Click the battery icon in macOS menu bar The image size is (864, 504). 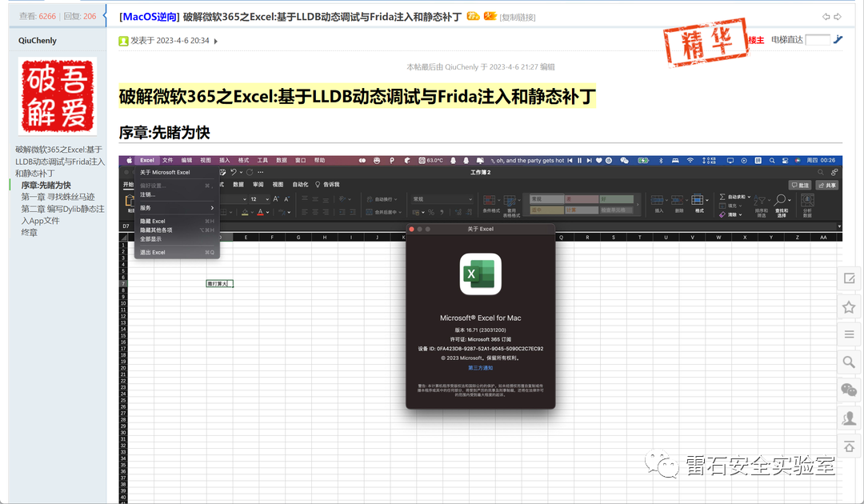(643, 160)
